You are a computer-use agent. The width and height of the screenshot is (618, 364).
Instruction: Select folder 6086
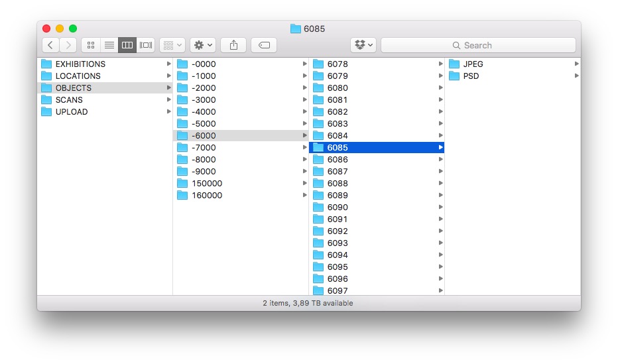coord(377,160)
